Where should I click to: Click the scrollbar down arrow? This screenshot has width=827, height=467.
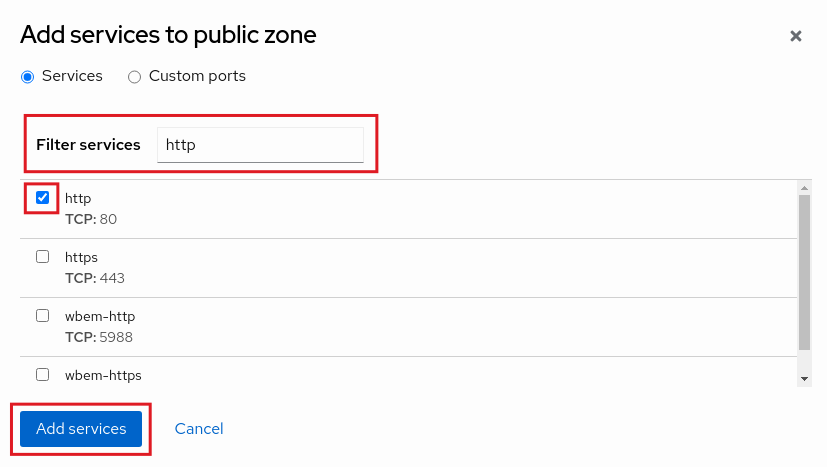(804, 379)
